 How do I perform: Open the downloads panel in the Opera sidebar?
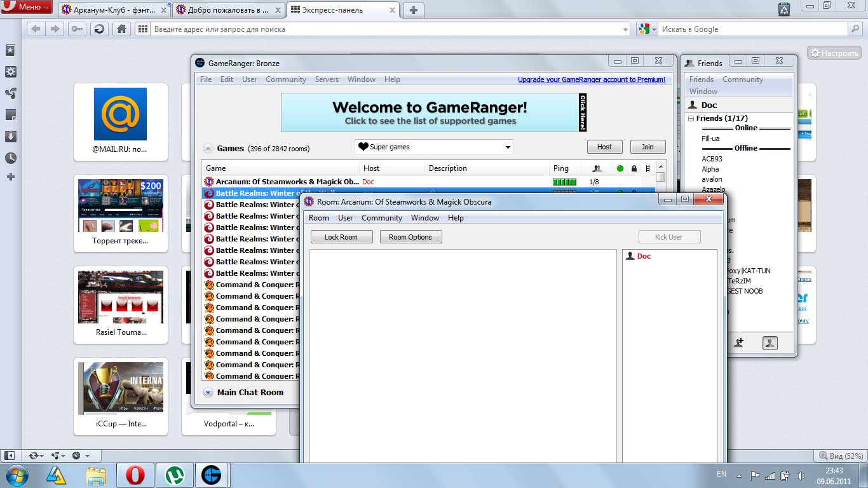pyautogui.click(x=10, y=137)
